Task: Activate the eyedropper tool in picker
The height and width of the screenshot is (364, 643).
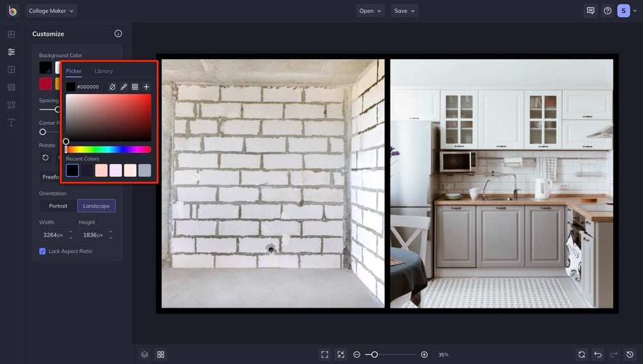Action: (x=123, y=87)
